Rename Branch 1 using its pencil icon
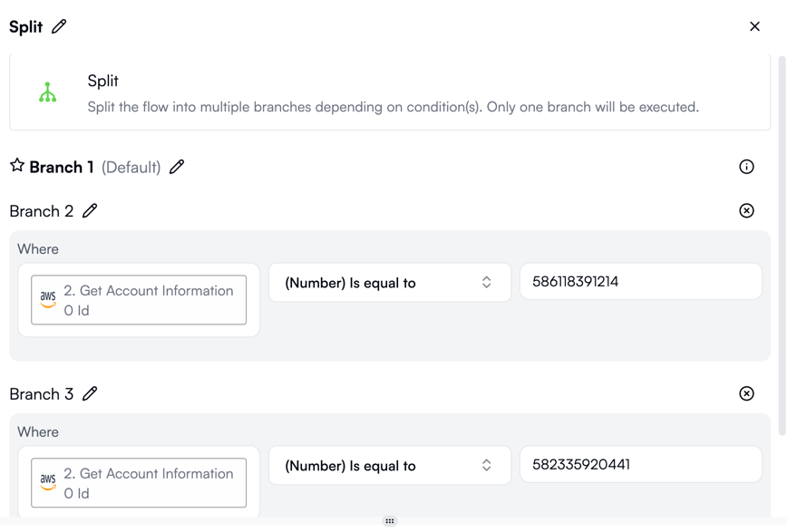Screen dimensions: 787x532 [x=177, y=167]
